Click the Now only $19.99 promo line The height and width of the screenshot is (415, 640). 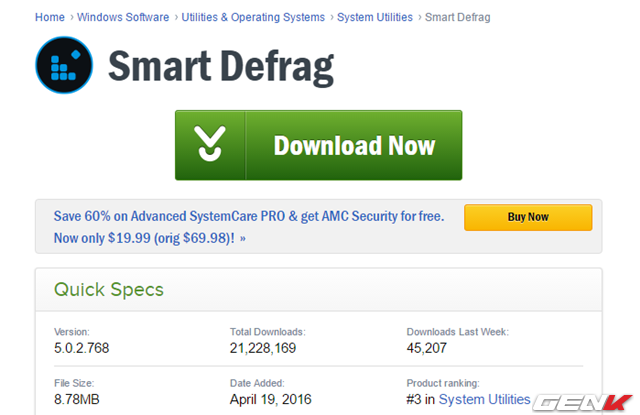[150, 237]
